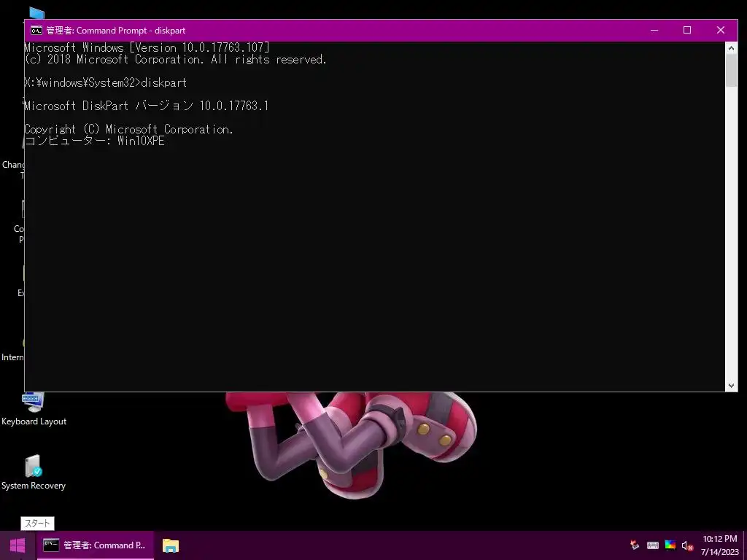The height and width of the screenshot is (560, 747).
Task: Open the clock showing 10:12 PM
Action: point(720,545)
